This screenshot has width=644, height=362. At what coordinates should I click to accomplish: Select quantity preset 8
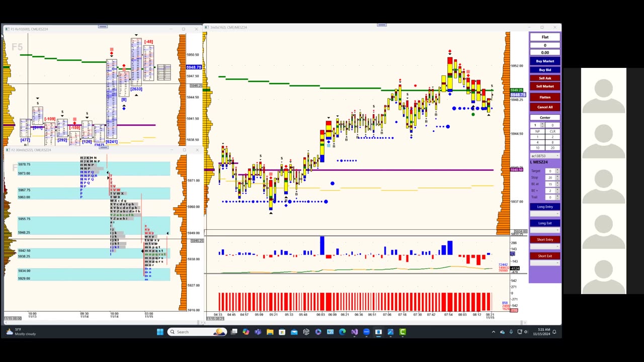point(552,142)
